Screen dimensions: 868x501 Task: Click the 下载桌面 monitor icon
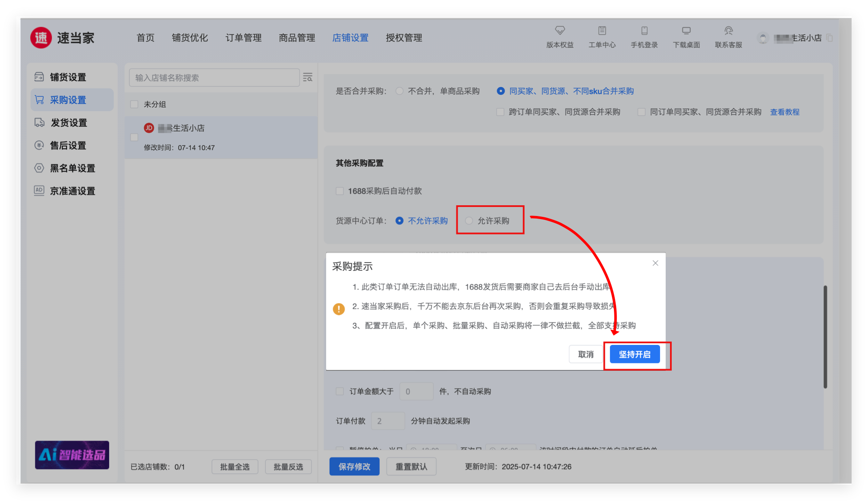click(686, 31)
